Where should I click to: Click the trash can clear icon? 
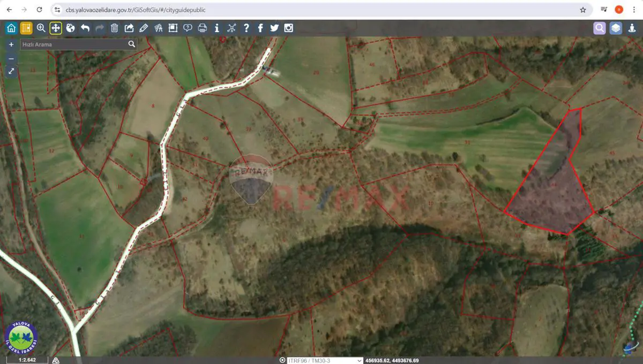(114, 28)
